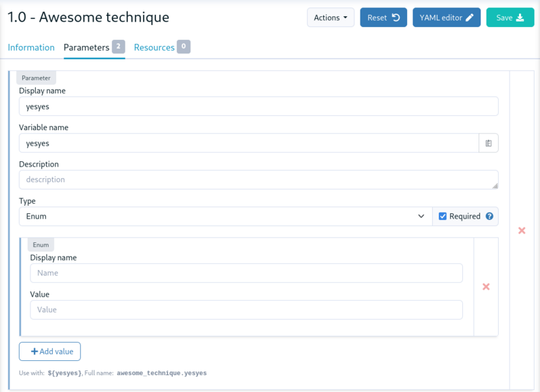Toggle the Required checkbox
The height and width of the screenshot is (392, 540).
[x=443, y=216]
